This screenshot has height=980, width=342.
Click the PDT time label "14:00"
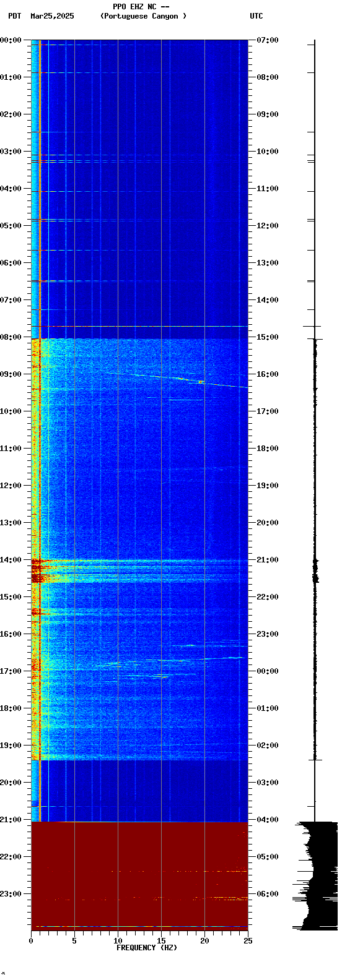(11, 560)
